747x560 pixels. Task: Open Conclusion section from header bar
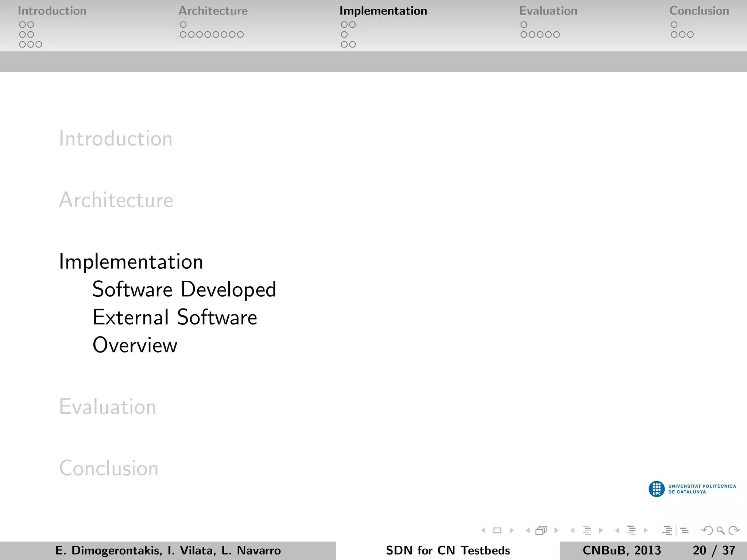pos(699,11)
